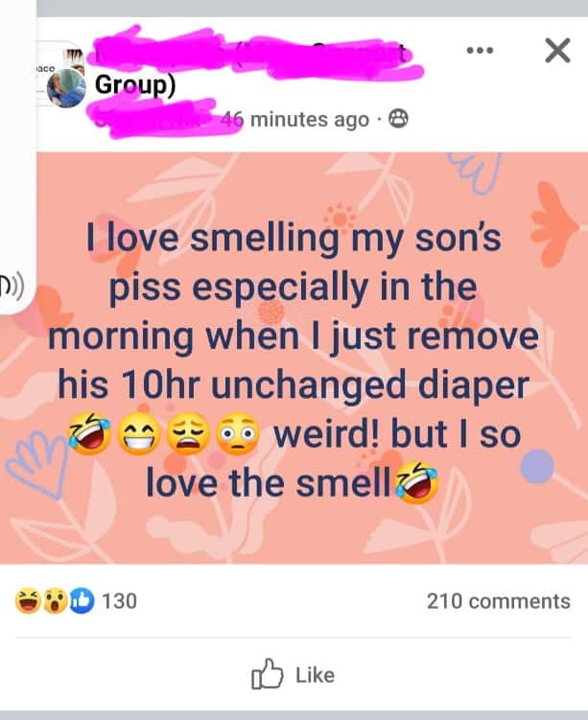The width and height of the screenshot is (588, 720).
Task: Click the blue Like reaction icon
Action: [x=82, y=600]
